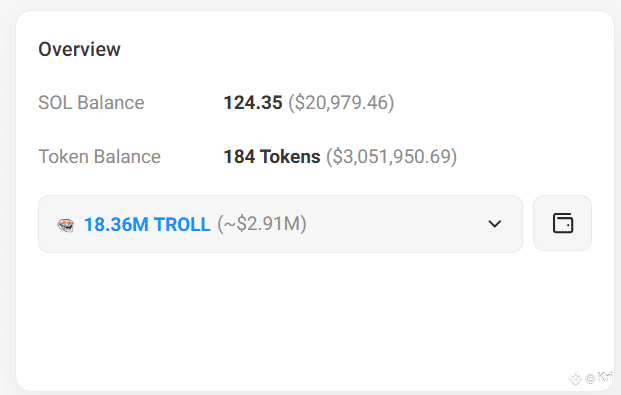The image size is (621, 395).
Task: Click the Overview section heading
Action: (79, 50)
